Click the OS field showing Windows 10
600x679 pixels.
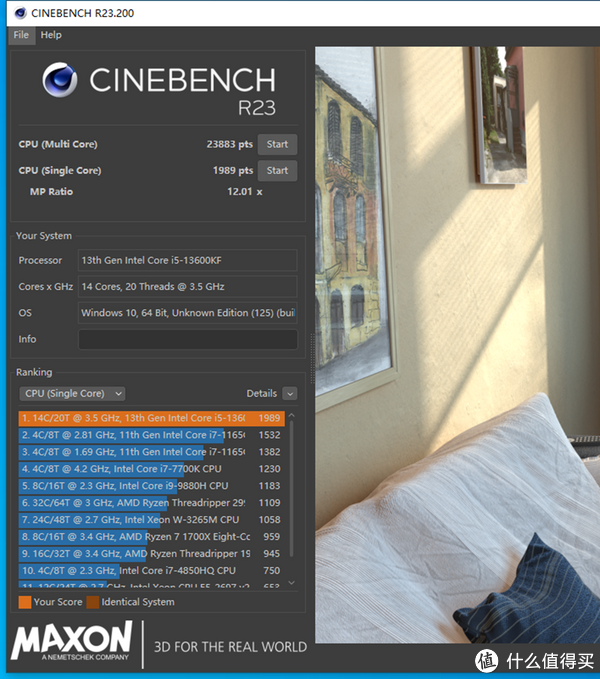(187, 313)
